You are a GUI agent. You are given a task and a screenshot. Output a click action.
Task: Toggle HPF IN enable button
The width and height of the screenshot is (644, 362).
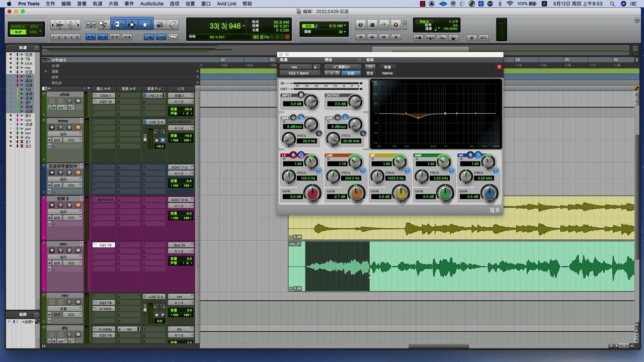[319, 134]
